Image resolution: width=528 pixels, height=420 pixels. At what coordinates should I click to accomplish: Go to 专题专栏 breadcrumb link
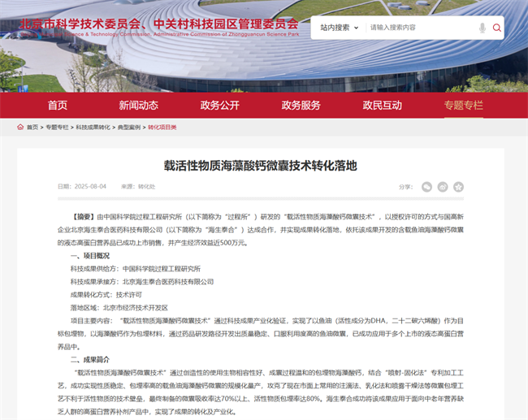57,128
